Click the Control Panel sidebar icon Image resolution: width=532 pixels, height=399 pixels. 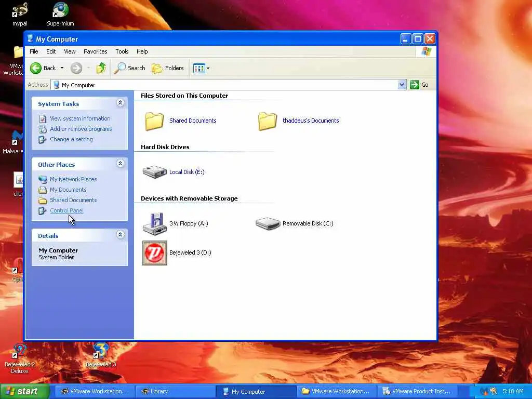pyautogui.click(x=43, y=211)
